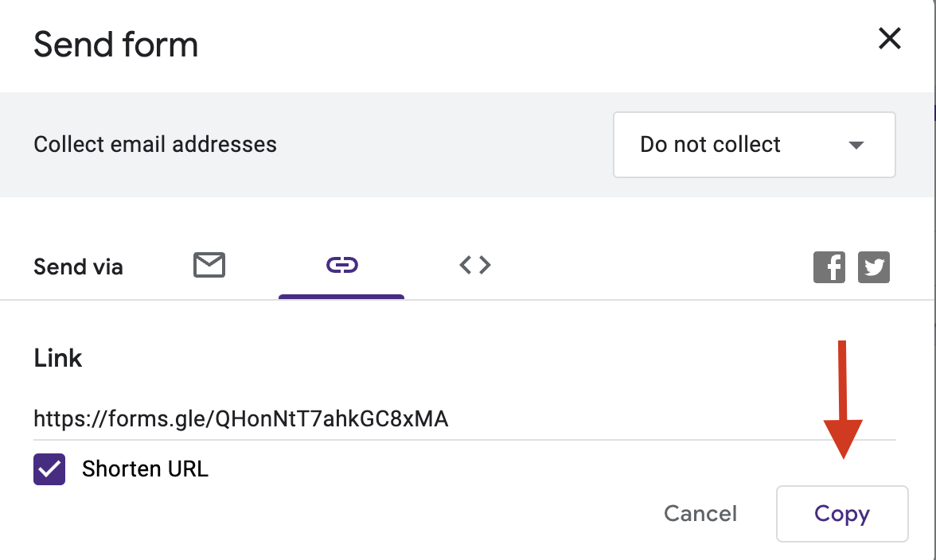Click the purple underline of link tab
The width and height of the screenshot is (936, 560).
coord(341,297)
